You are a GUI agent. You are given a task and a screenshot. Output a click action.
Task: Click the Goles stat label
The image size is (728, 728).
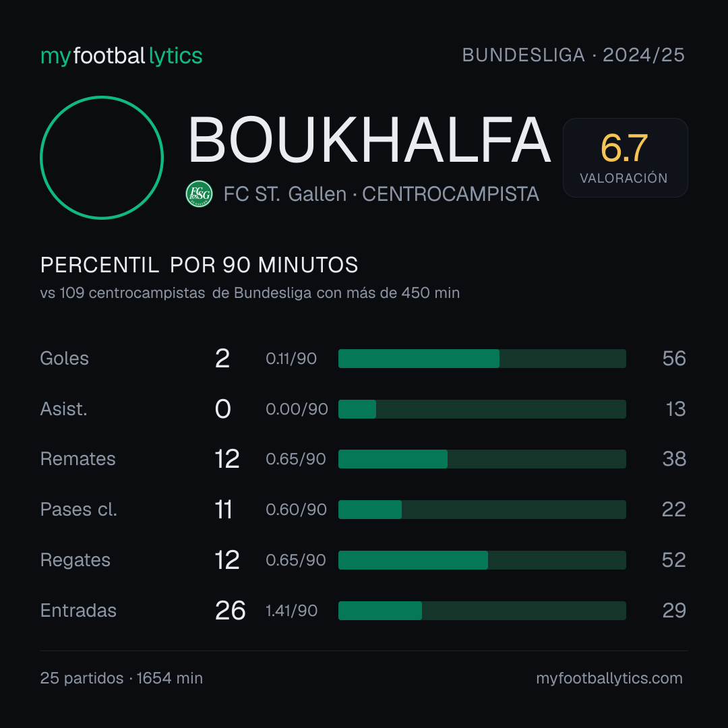64,359
